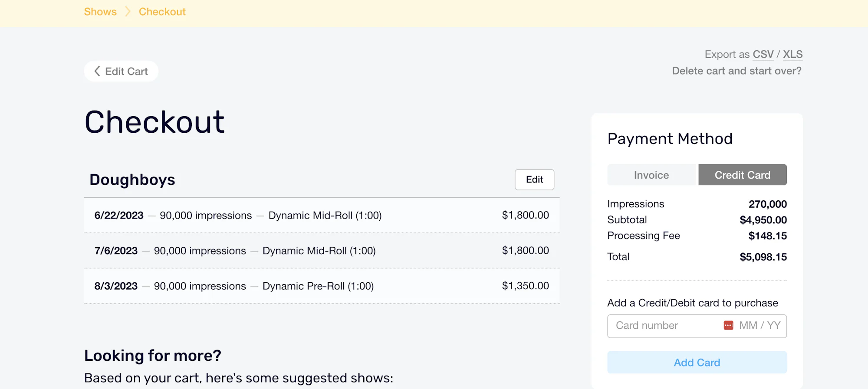Click the Add Card button
Viewport: 868px width, 389px height.
[x=697, y=363]
